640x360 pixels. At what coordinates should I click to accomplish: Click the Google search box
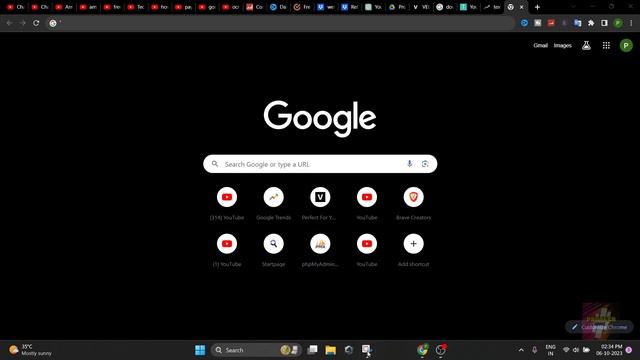(320, 164)
